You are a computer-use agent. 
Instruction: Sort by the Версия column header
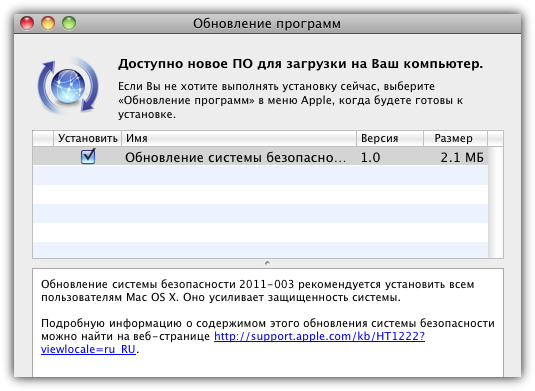[390, 138]
